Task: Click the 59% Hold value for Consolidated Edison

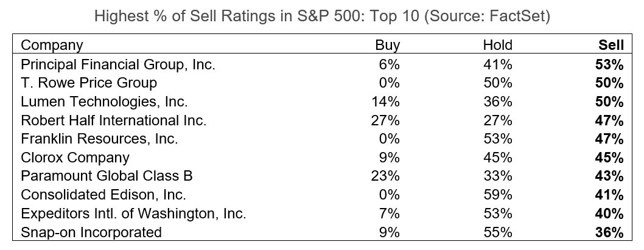Action: 500,195
